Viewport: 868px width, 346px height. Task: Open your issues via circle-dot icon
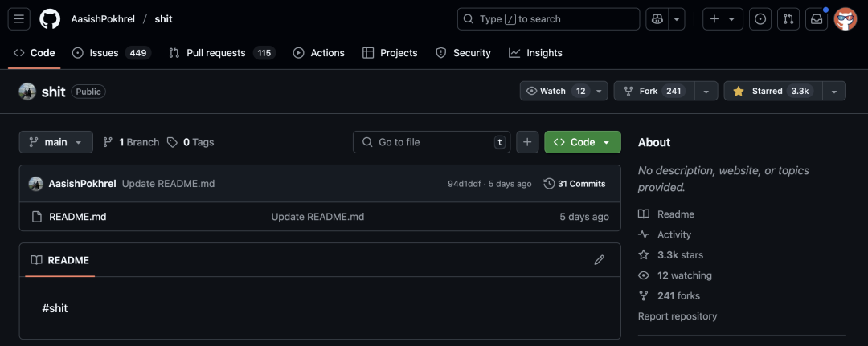pyautogui.click(x=760, y=19)
